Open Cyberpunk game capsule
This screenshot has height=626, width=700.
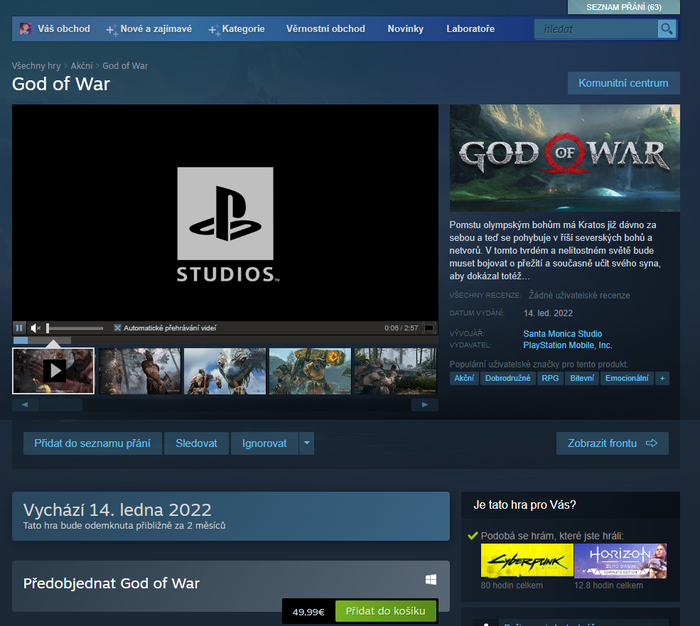click(527, 561)
